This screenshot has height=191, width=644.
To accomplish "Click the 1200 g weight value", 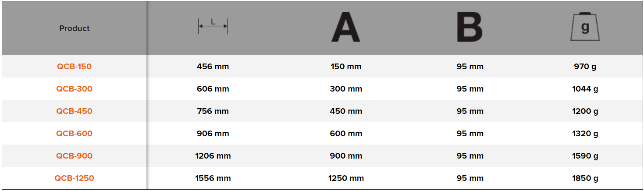I will [585, 111].
